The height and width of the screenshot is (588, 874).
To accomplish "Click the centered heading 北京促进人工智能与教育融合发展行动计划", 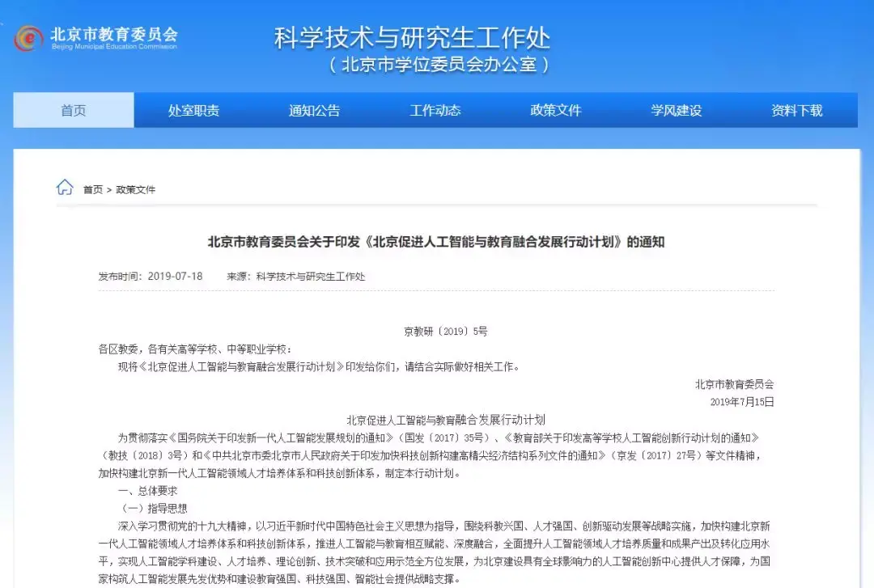I will pyautogui.click(x=446, y=421).
